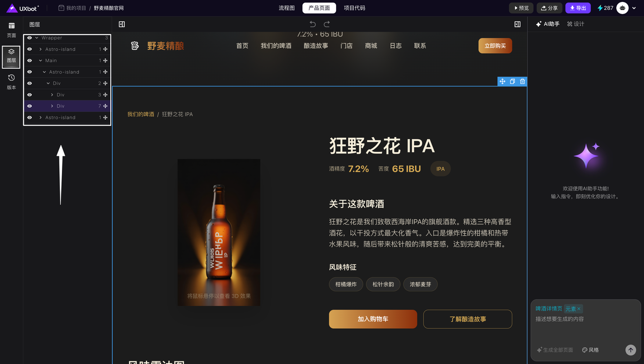The image size is (644, 364).
Task: Hide the Wrapper layer via eye icon
Action: pyautogui.click(x=30, y=38)
